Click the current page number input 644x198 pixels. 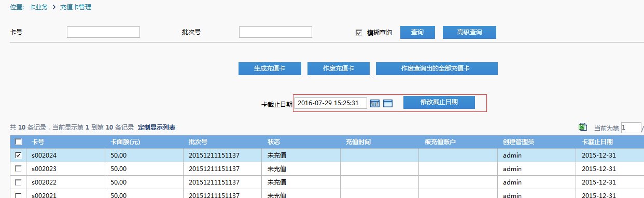[x=631, y=128]
